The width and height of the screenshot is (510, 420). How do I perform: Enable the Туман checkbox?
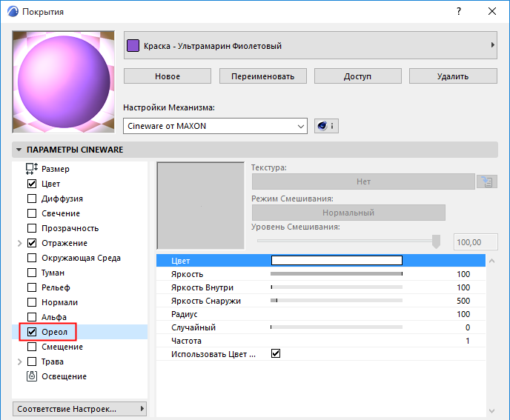[32, 273]
